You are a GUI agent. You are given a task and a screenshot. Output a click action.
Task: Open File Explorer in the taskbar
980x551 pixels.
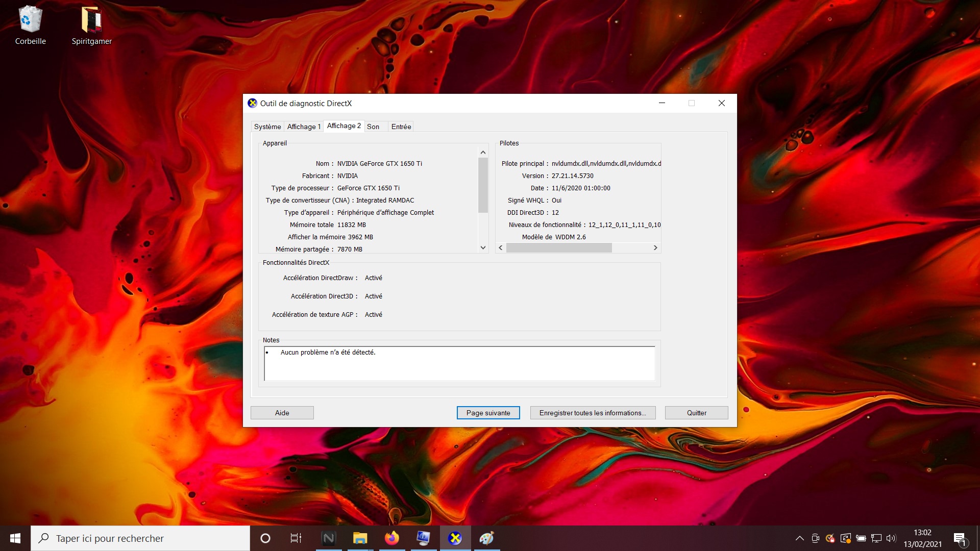click(360, 538)
